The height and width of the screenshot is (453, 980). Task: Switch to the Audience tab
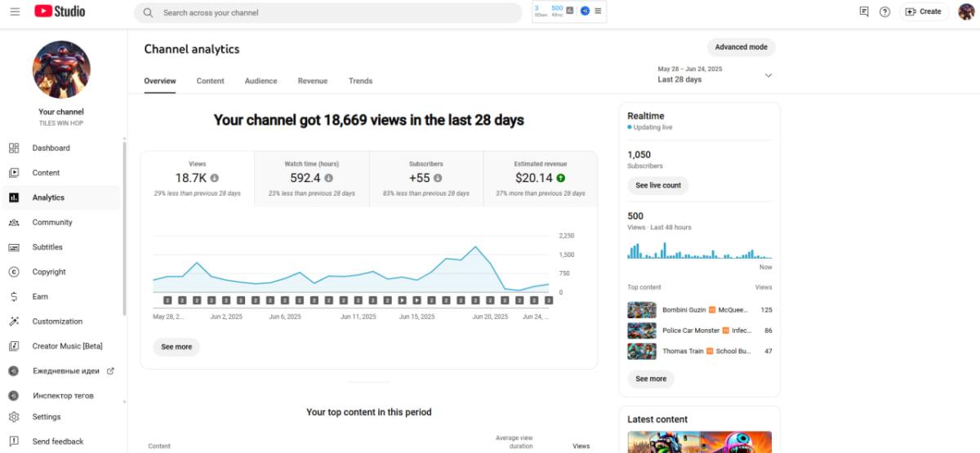(261, 81)
